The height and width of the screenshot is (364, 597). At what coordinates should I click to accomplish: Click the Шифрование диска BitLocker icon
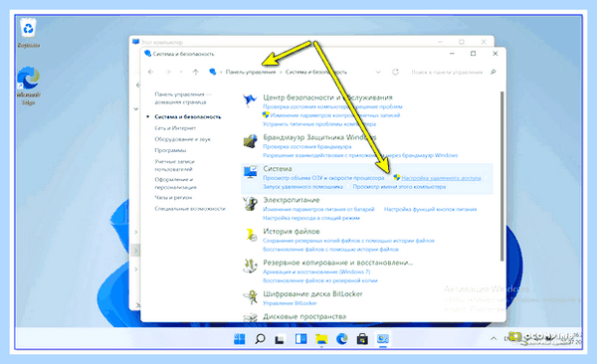point(250,297)
